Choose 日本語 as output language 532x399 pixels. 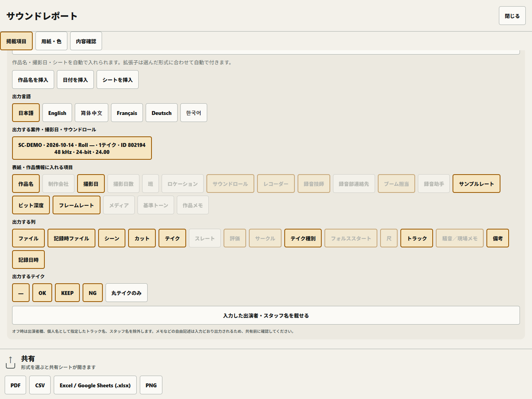pyautogui.click(x=26, y=113)
